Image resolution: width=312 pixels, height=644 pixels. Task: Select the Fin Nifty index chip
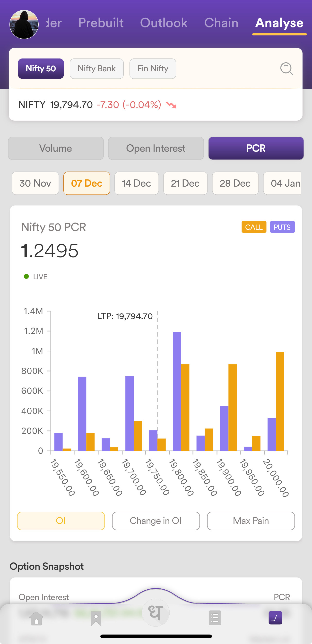pos(153,68)
